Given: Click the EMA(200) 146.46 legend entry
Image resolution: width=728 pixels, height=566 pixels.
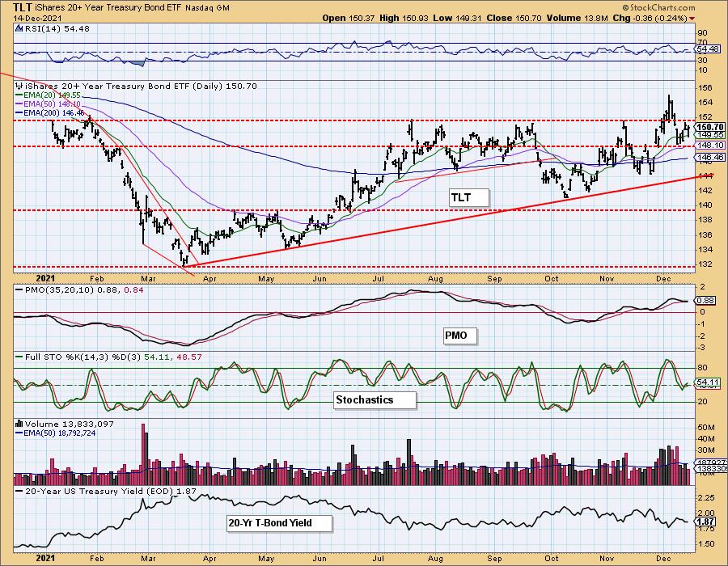Looking at the screenshot, I should click(50, 112).
